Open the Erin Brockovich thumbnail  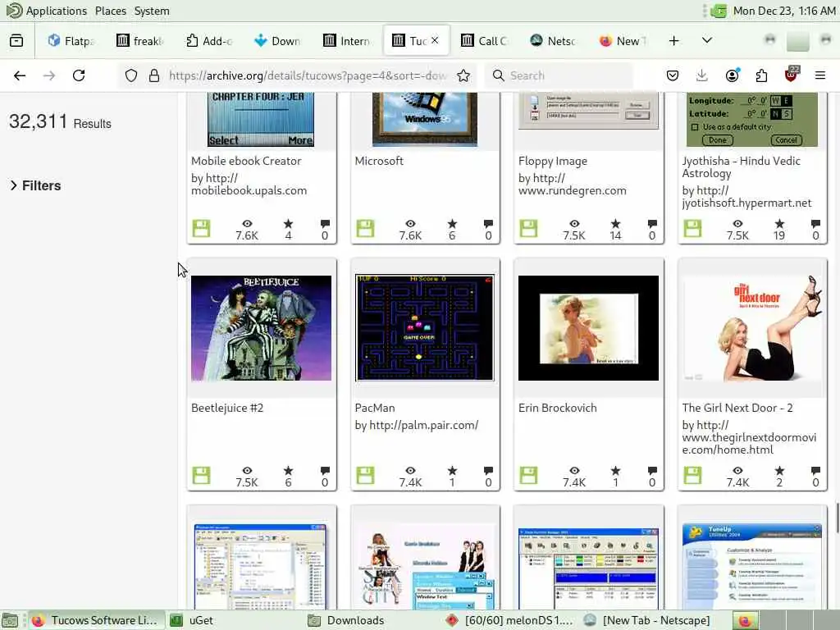[589, 328]
